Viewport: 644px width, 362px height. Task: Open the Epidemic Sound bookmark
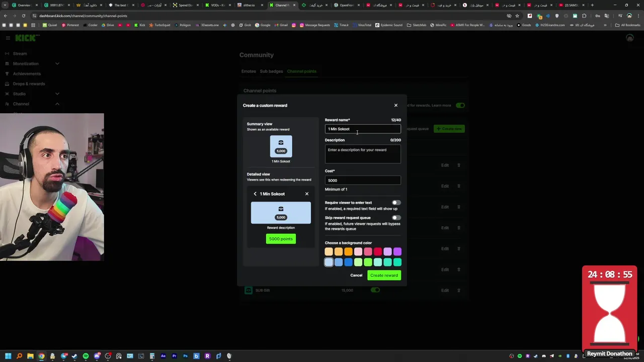pyautogui.click(x=389, y=25)
